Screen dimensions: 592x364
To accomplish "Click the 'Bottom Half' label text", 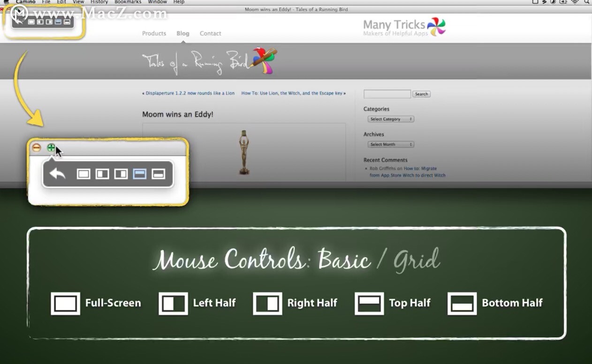I will pos(512,303).
